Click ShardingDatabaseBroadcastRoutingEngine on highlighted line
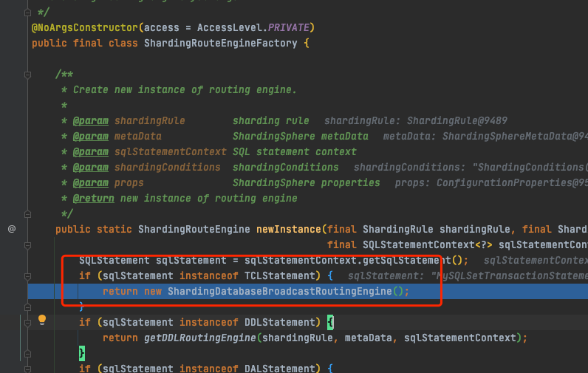Image resolution: width=588 pixels, height=373 pixels. tap(279, 291)
